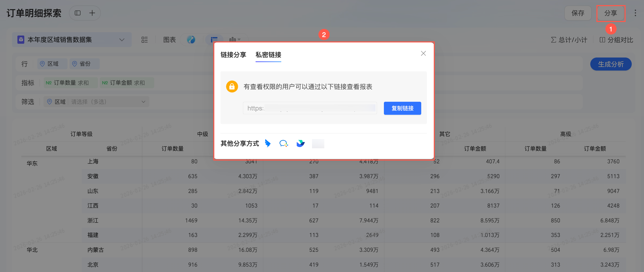Click the 1469 value in 浙江 row
The height and width of the screenshot is (272, 644).
[191, 220]
